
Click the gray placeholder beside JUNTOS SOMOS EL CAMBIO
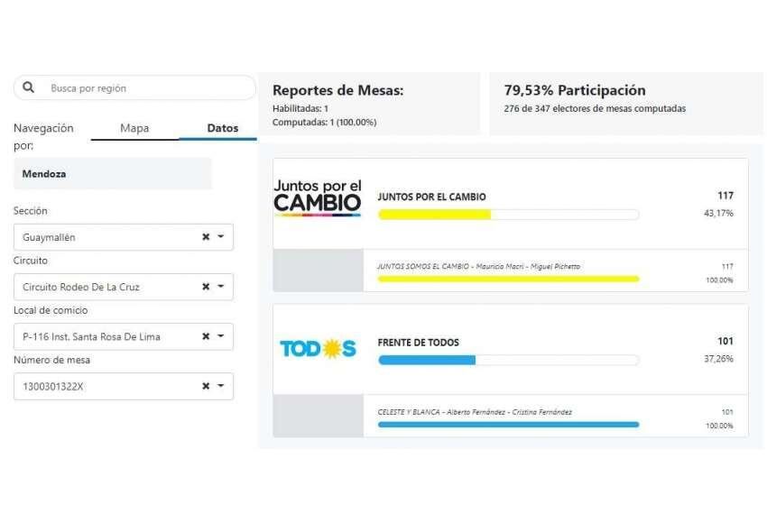click(x=318, y=269)
